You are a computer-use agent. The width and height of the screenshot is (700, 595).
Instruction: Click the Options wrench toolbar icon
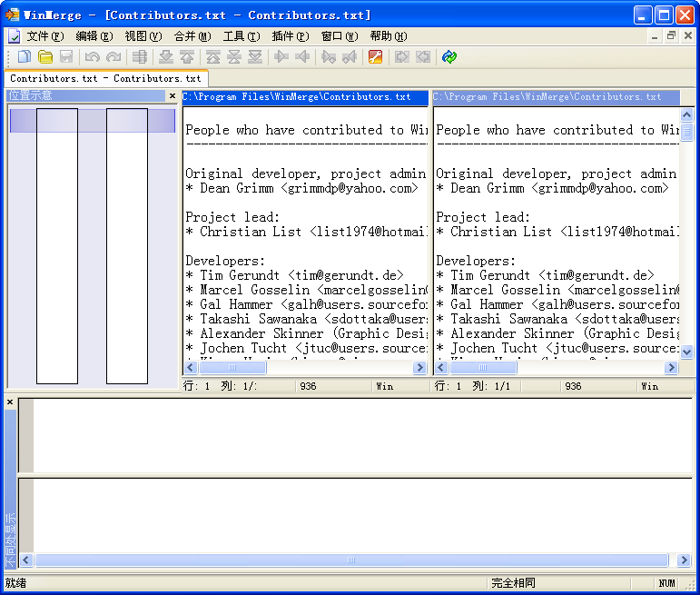point(375,57)
